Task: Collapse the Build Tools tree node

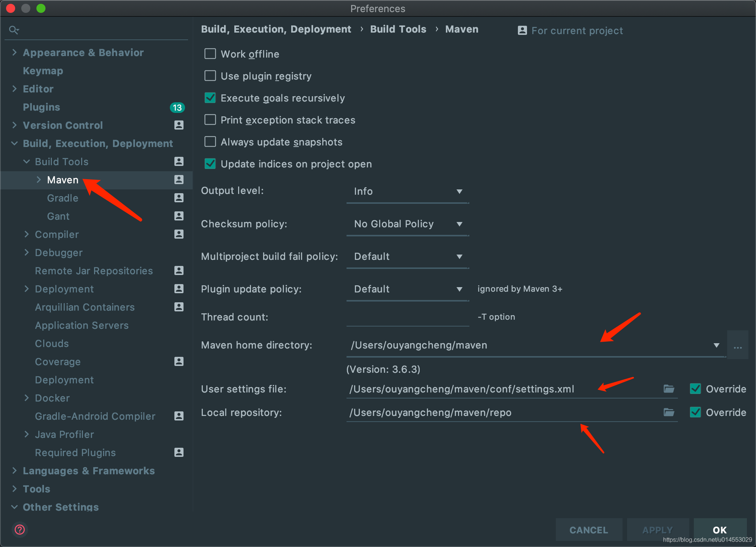Action: pyautogui.click(x=26, y=161)
